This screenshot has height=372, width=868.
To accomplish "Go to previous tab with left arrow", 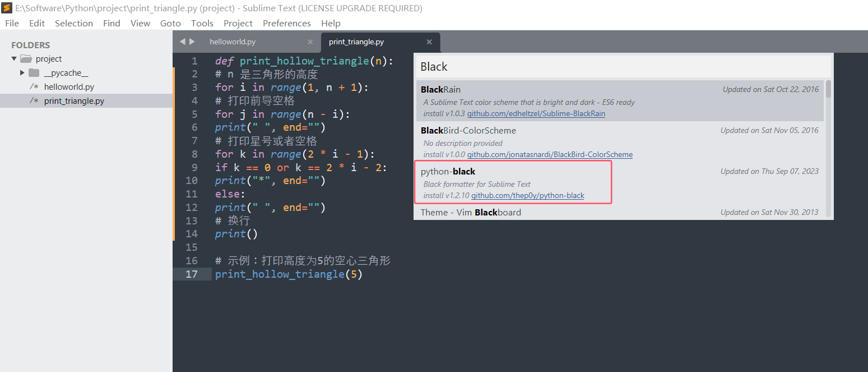I will point(183,42).
